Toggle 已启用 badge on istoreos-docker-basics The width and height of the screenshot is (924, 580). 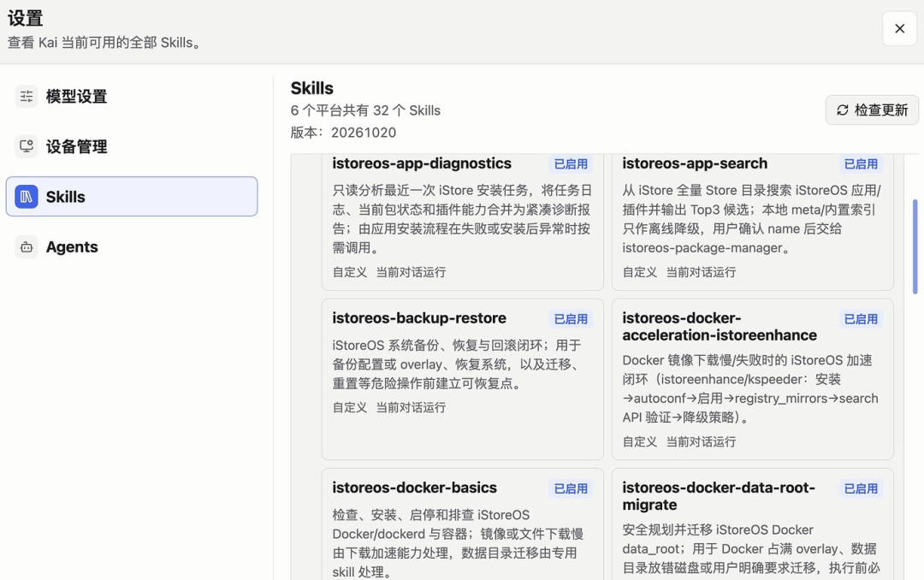pyautogui.click(x=571, y=488)
